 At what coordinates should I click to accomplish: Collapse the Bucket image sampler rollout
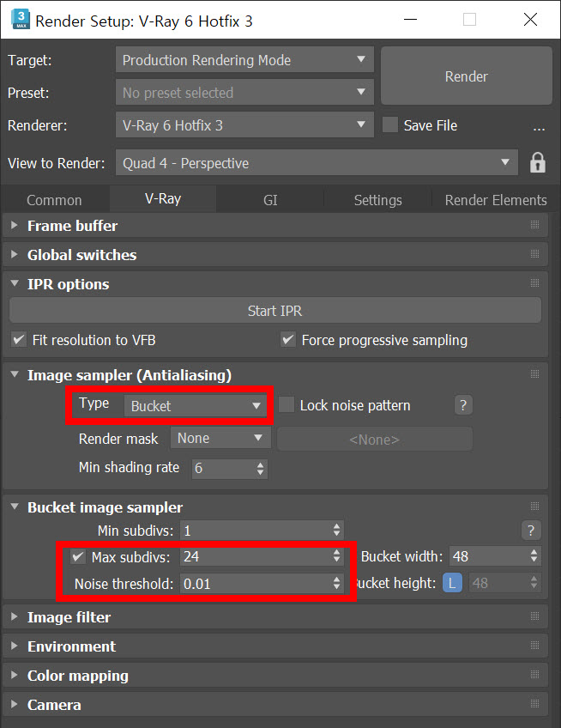[x=15, y=507]
